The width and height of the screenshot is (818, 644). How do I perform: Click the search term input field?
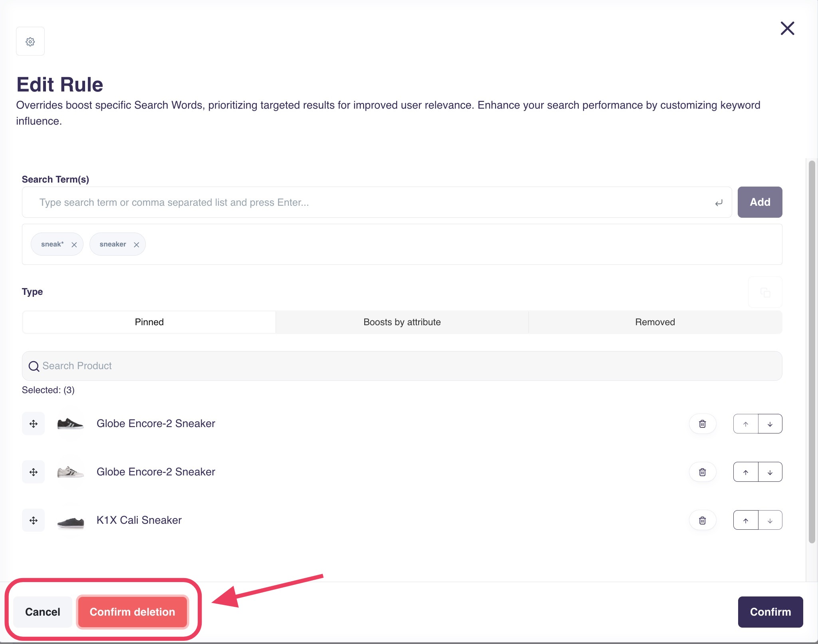(375, 203)
